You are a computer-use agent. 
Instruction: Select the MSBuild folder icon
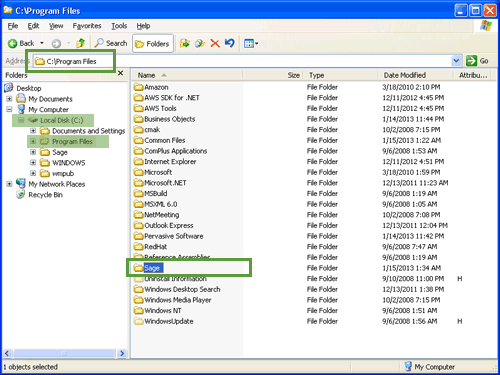[x=138, y=194]
